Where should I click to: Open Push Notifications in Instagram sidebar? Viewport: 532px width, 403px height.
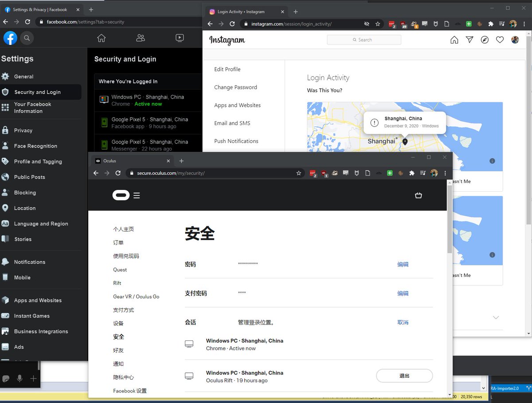(x=236, y=141)
